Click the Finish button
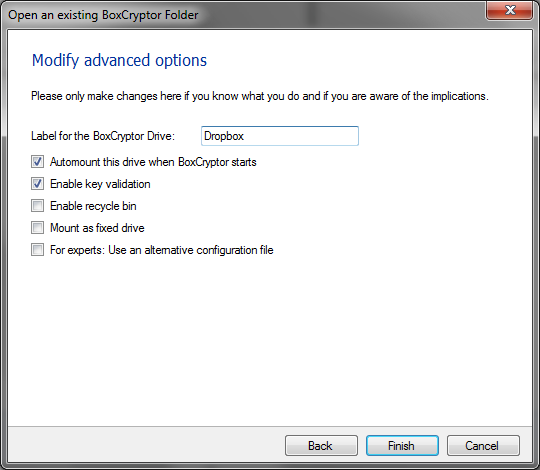The height and width of the screenshot is (470, 540). point(402,446)
